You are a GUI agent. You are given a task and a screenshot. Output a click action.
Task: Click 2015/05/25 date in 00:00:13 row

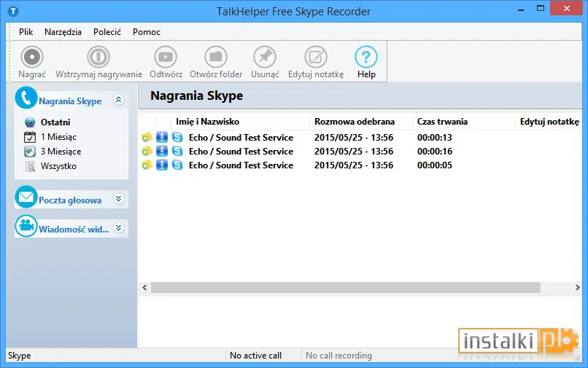(354, 138)
